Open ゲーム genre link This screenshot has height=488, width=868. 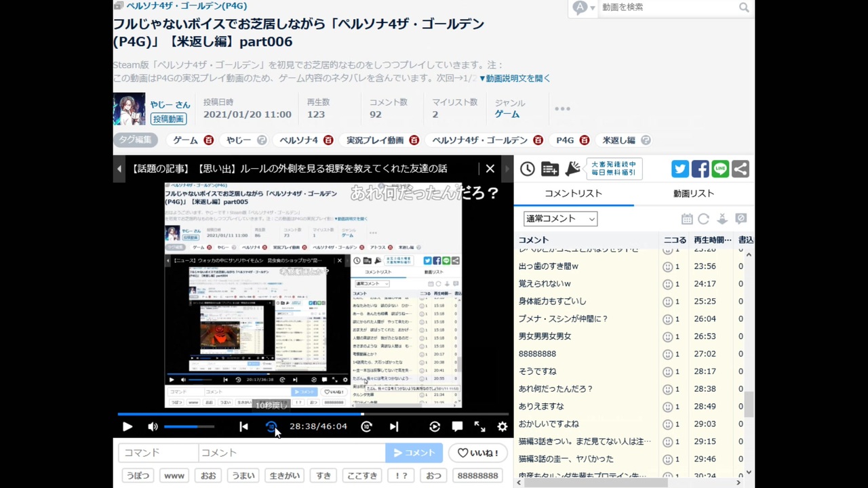coord(507,115)
